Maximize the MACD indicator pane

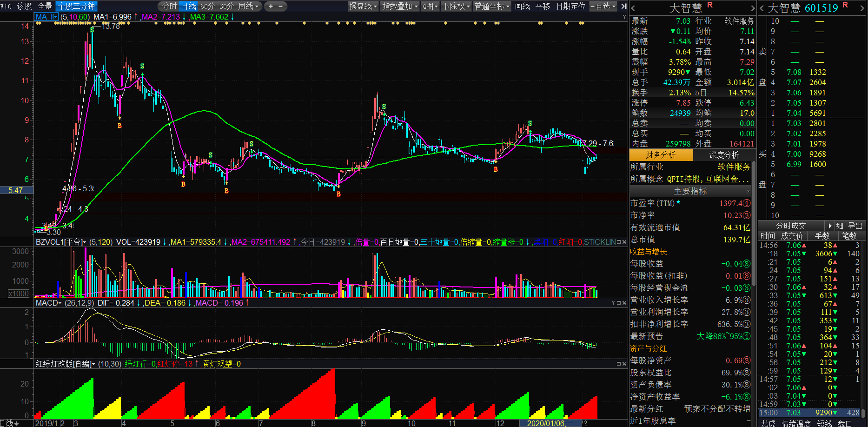[x=619, y=303]
